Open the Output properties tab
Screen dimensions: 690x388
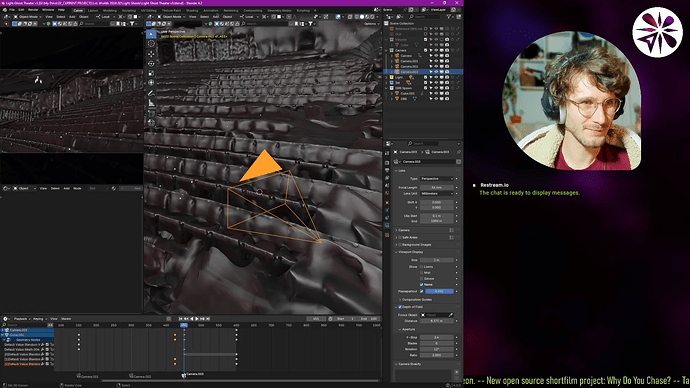tap(387, 170)
